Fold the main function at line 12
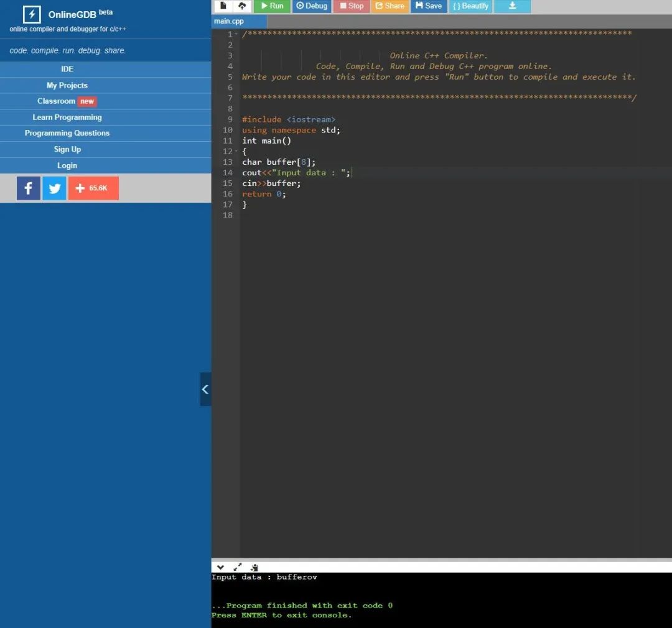The width and height of the screenshot is (672, 628). 236,151
